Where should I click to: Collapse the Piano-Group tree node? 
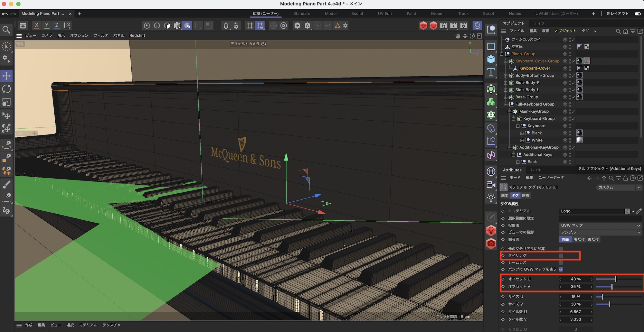pyautogui.click(x=502, y=54)
